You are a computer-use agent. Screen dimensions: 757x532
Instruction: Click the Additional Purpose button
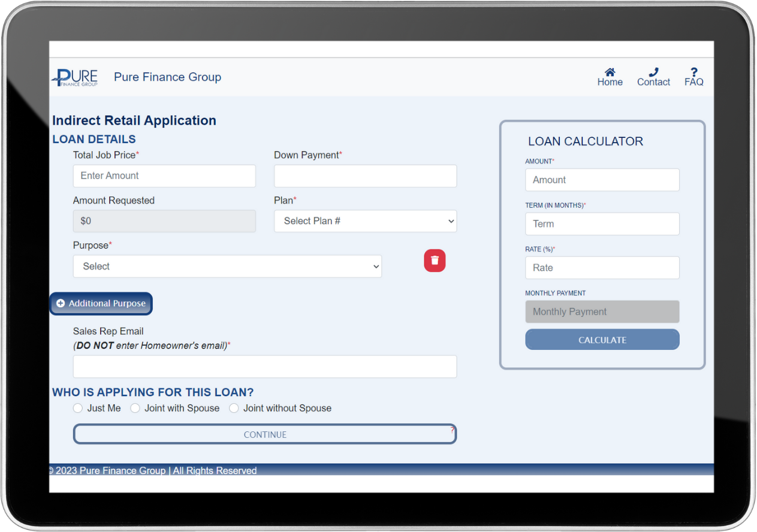point(101,303)
